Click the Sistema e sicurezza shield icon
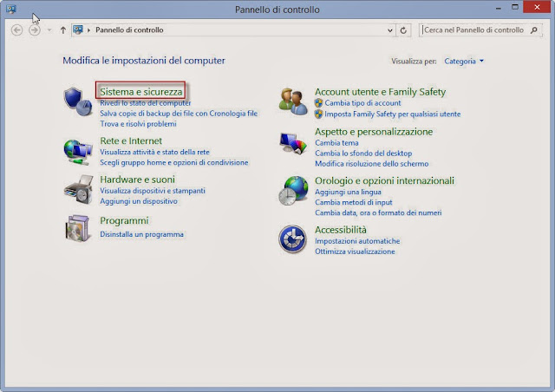This screenshot has width=555, height=392. (x=79, y=101)
